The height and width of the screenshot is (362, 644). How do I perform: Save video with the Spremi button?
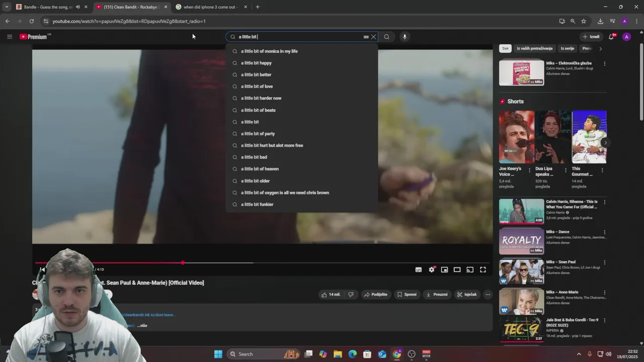407,295
